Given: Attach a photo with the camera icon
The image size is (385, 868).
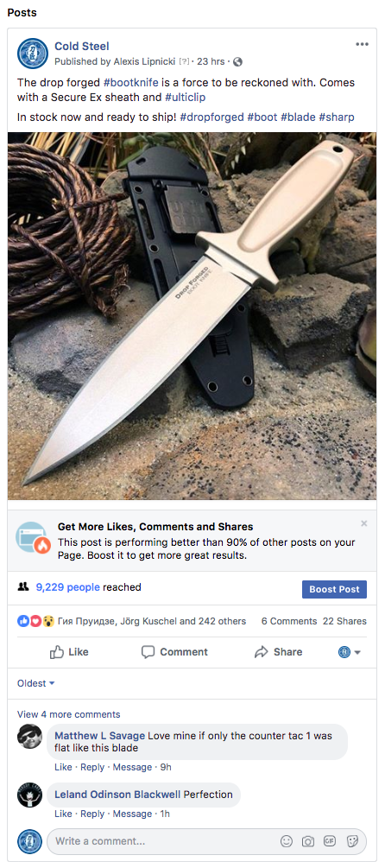Looking at the screenshot, I should pyautogui.click(x=308, y=841).
